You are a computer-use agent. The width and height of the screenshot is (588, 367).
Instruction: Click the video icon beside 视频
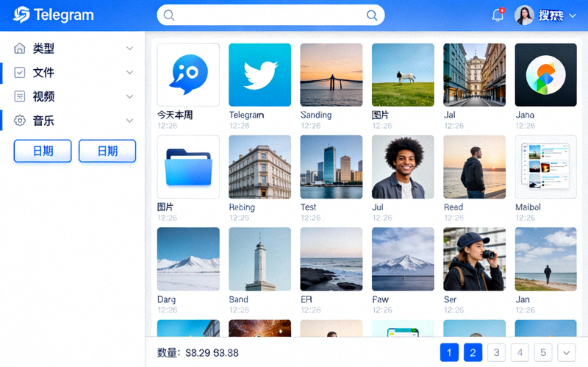[x=20, y=96]
